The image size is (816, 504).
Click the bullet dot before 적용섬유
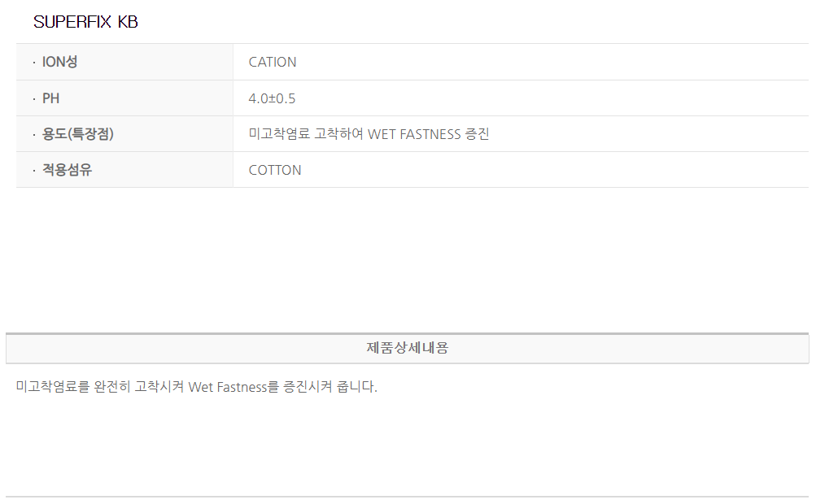pos(33,171)
